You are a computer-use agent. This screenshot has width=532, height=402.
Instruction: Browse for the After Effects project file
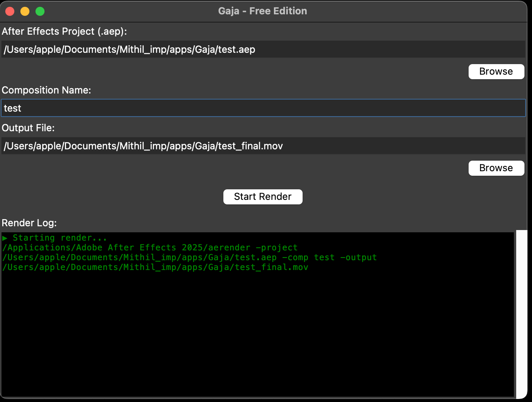point(496,72)
